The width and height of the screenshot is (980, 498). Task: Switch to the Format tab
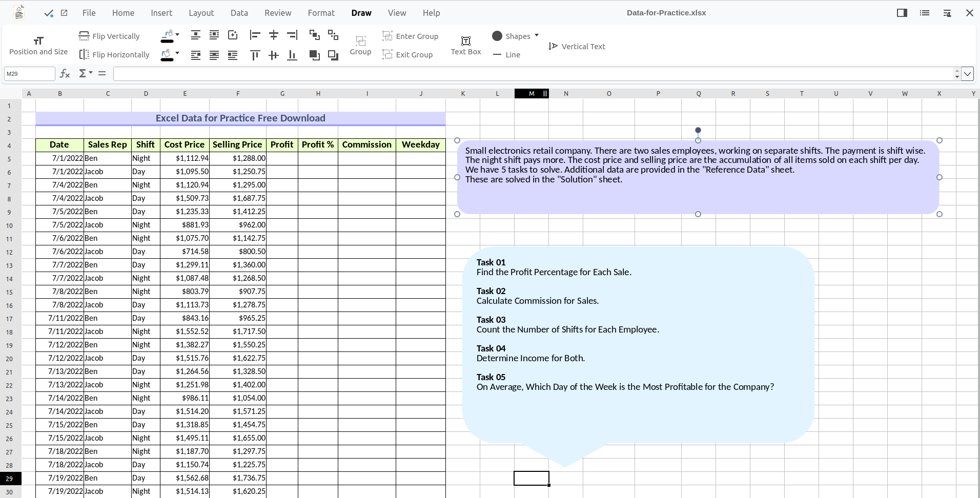(x=321, y=13)
